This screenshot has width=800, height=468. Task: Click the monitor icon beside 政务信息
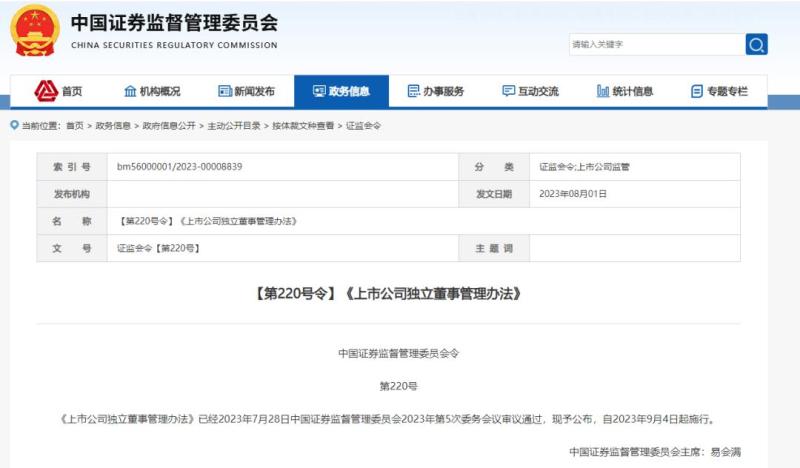(319, 91)
